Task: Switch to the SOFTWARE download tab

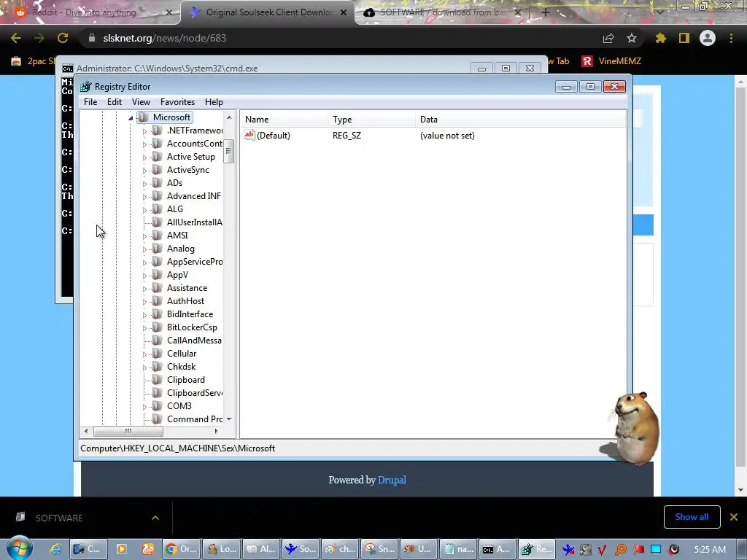Action: point(441,12)
